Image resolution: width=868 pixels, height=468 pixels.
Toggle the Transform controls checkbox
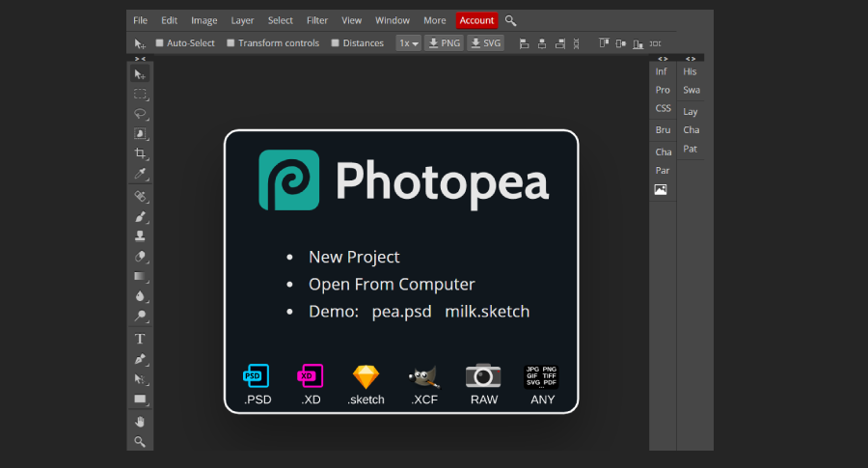[x=231, y=42]
